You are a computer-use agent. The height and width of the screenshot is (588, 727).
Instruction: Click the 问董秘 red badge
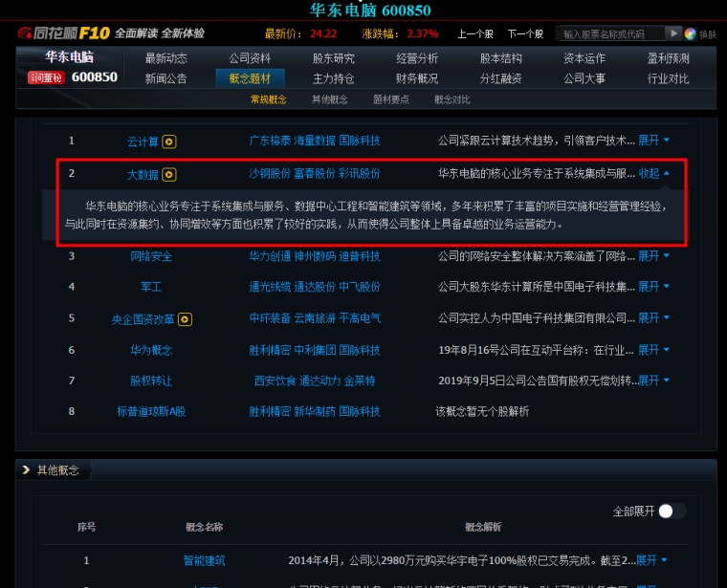pos(46,77)
